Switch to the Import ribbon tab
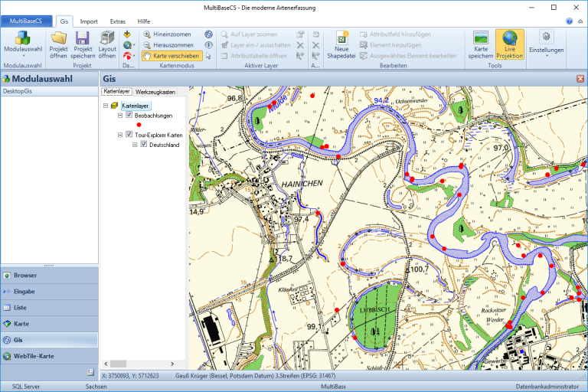The width and height of the screenshot is (588, 392). pos(89,21)
